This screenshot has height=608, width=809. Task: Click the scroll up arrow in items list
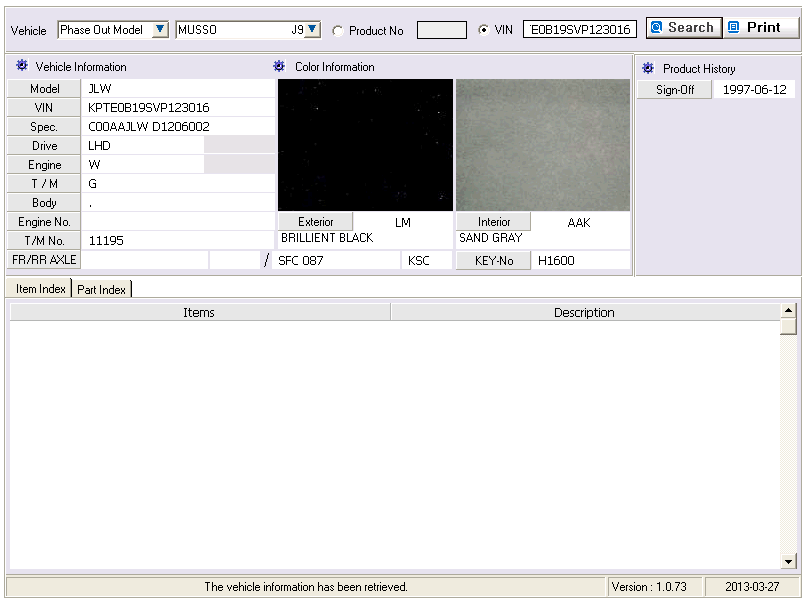(x=788, y=311)
